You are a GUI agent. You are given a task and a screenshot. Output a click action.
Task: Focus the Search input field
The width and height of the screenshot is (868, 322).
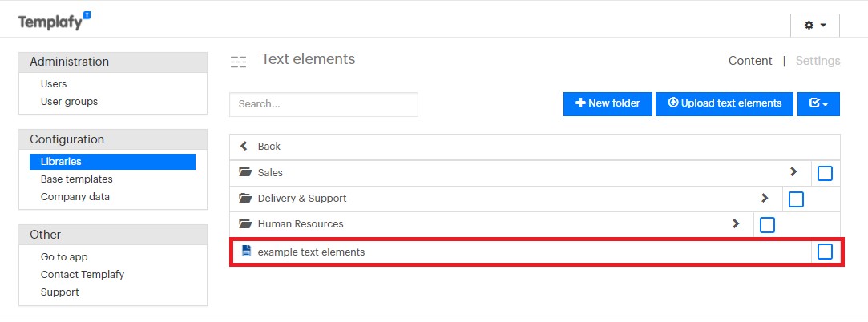pyautogui.click(x=324, y=104)
